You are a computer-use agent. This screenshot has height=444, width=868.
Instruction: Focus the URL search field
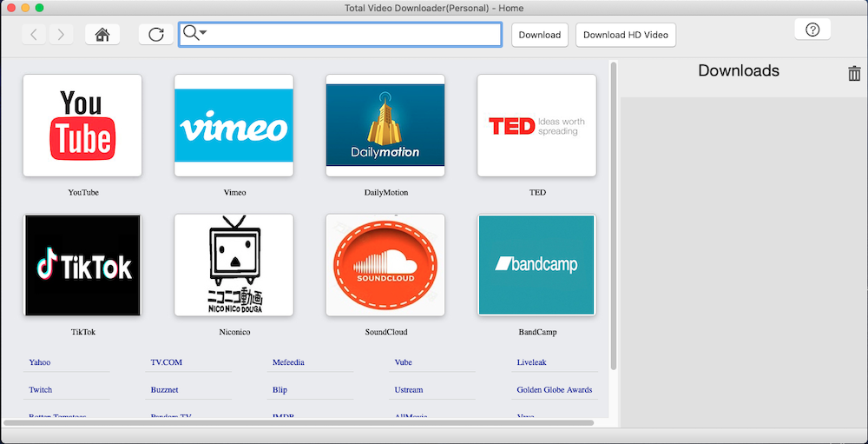coord(340,35)
